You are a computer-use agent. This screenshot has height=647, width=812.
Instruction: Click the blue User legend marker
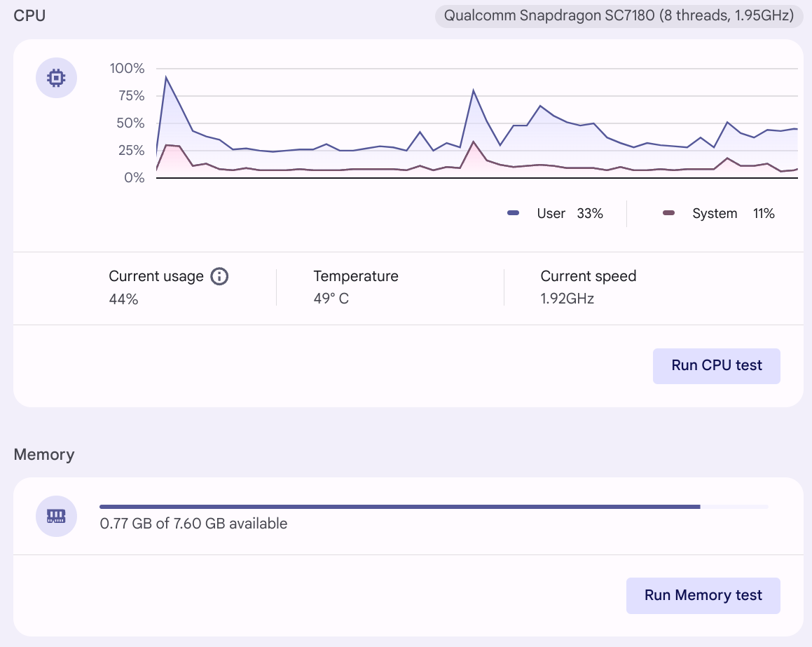click(x=513, y=214)
